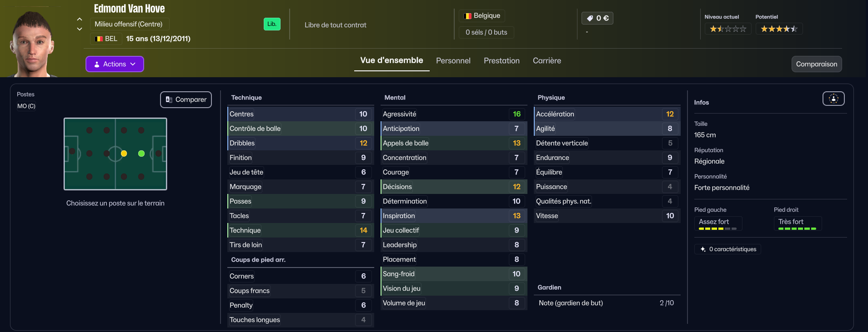
Task: Click the green Lib. status badge
Action: click(272, 24)
